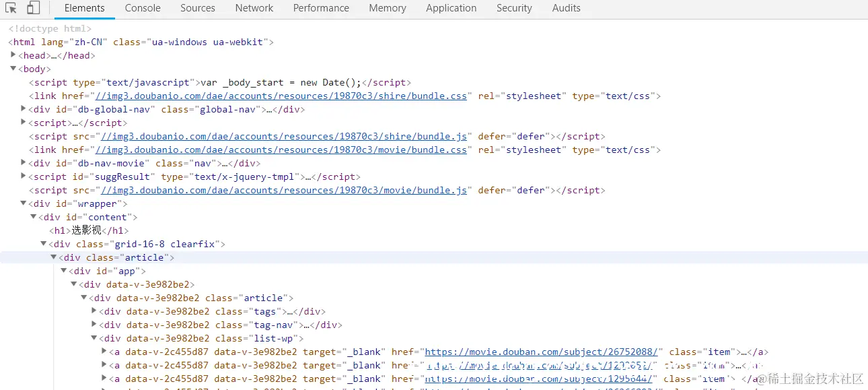Collapse the app div node
Screen dimensions: 868x390
click(64, 271)
